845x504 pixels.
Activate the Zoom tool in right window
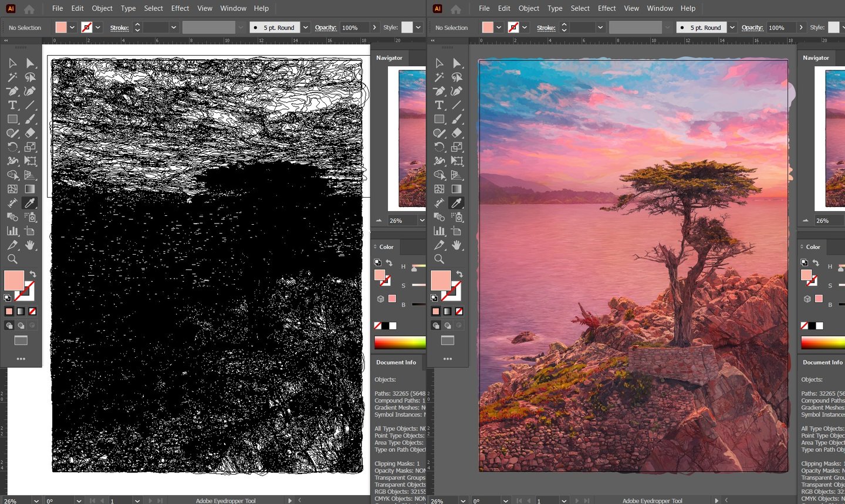coord(439,259)
